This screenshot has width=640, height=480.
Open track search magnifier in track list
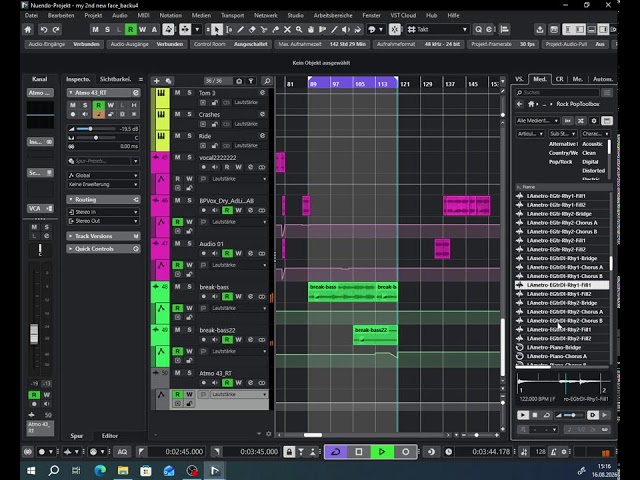pos(267,81)
